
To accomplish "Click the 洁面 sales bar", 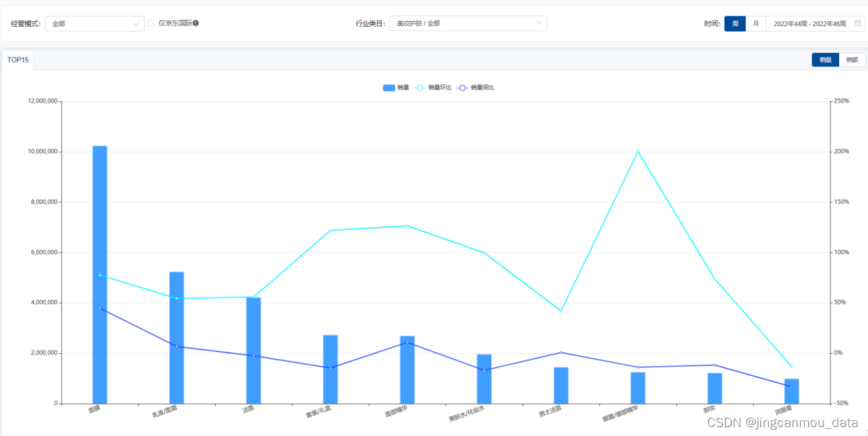I will pyautogui.click(x=253, y=350).
